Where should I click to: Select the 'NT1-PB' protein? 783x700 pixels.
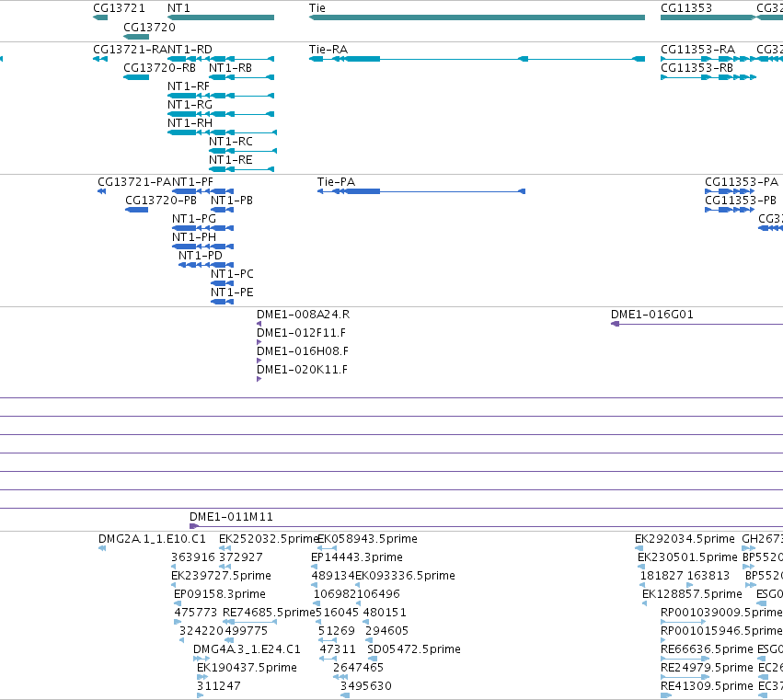(x=223, y=210)
